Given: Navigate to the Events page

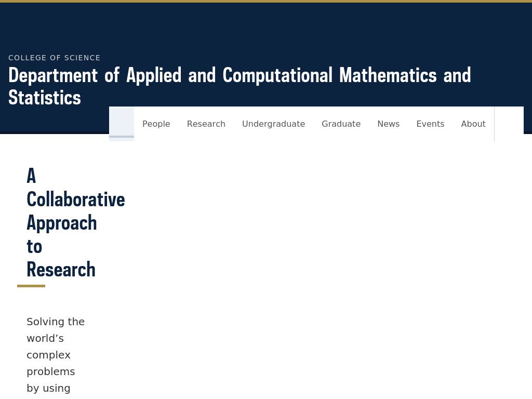Looking at the screenshot, I should click(430, 124).
